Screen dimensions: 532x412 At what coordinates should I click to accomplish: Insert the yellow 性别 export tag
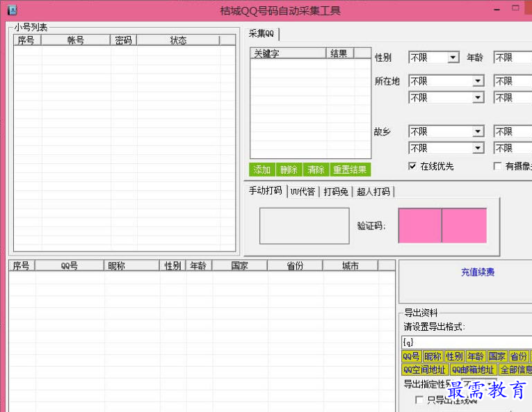coord(454,356)
